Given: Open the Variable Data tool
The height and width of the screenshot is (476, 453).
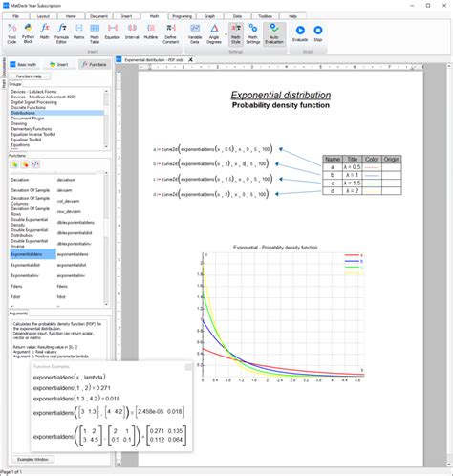Looking at the screenshot, I should click(x=195, y=33).
